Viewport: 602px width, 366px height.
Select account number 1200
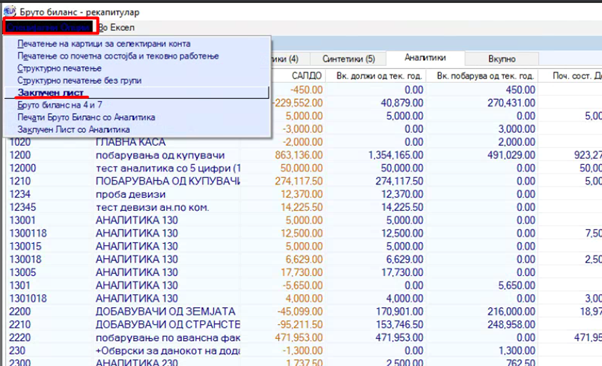(20, 155)
